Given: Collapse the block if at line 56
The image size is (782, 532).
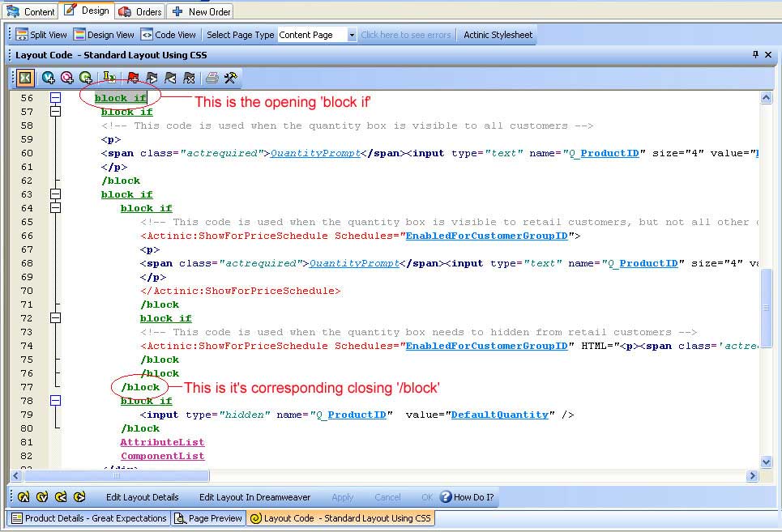Looking at the screenshot, I should tap(55, 98).
